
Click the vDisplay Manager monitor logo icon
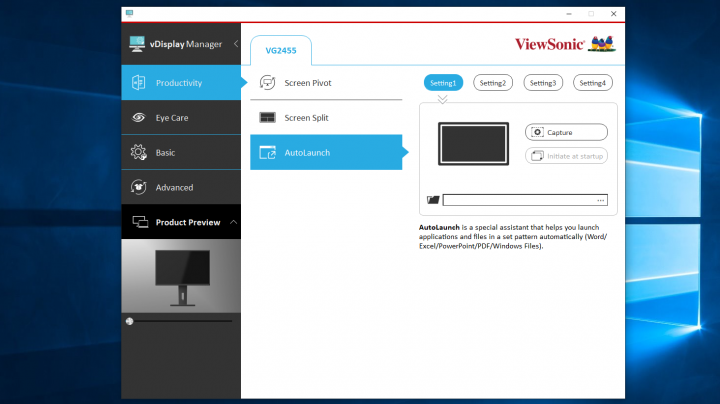[137, 44]
